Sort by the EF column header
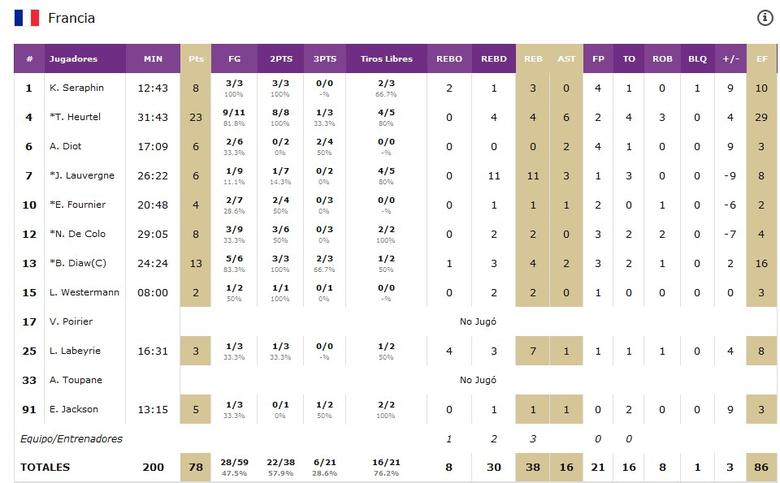This screenshot has height=483, width=780. [x=762, y=59]
